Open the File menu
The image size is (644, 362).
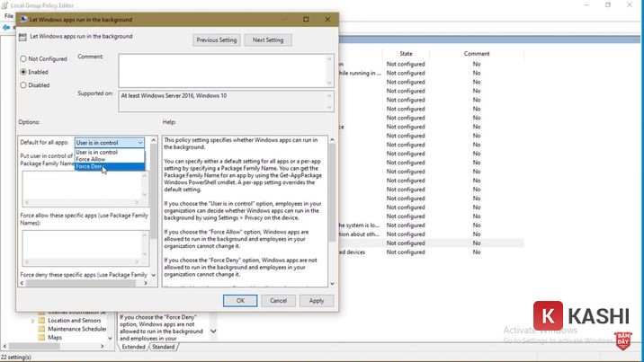pyautogui.click(x=8, y=16)
